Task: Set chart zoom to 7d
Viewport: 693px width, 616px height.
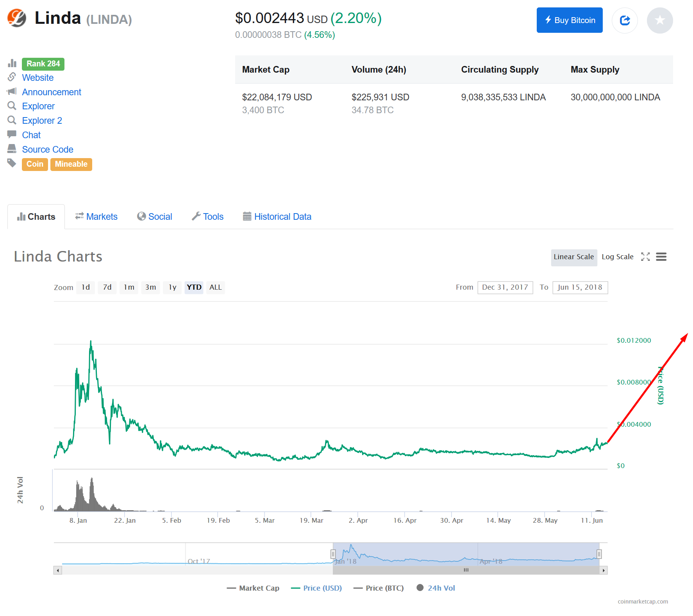Action: [107, 288]
